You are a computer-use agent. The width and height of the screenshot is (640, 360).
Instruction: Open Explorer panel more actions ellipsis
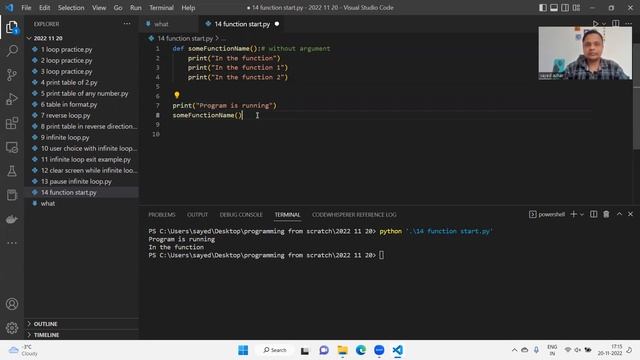127,24
